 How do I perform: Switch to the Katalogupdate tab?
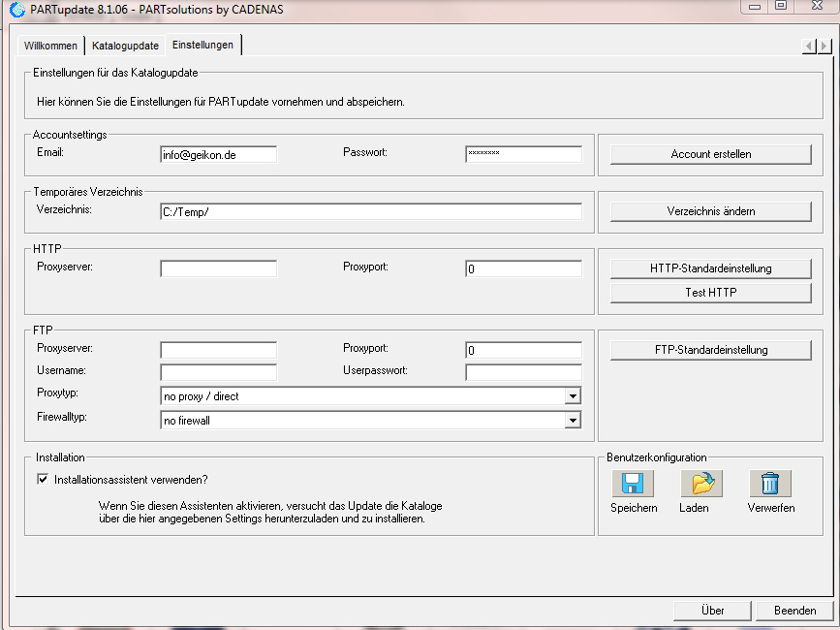(x=125, y=46)
